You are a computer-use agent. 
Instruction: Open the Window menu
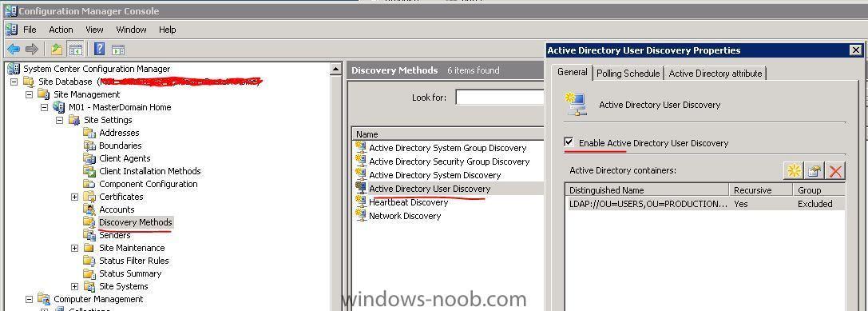(x=131, y=30)
